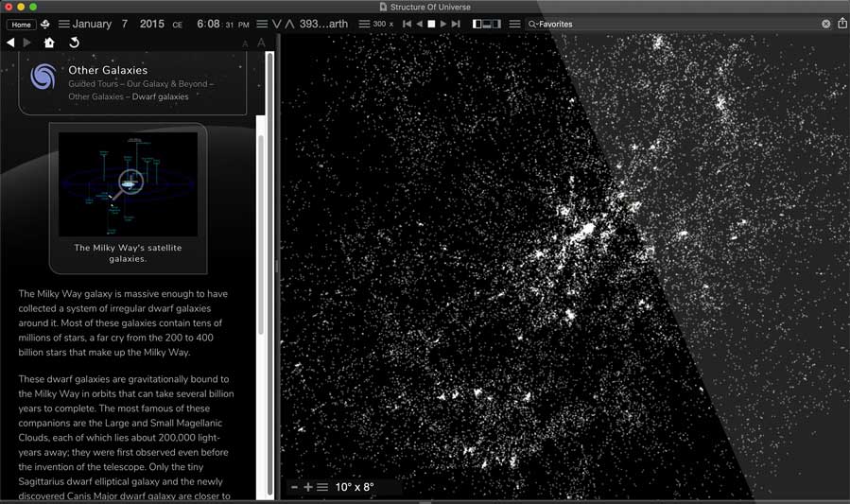This screenshot has width=850, height=504.
Task: Clear the search field
Action: pos(825,24)
